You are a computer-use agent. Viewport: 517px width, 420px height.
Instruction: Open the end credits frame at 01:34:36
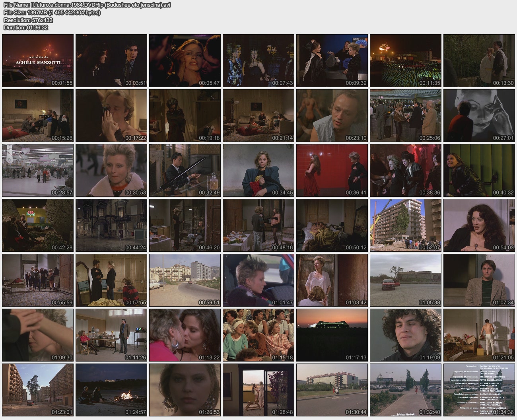point(479,390)
